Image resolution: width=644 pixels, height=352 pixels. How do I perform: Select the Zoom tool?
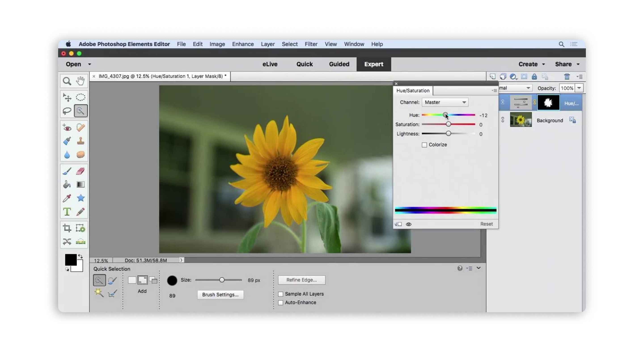point(67,81)
